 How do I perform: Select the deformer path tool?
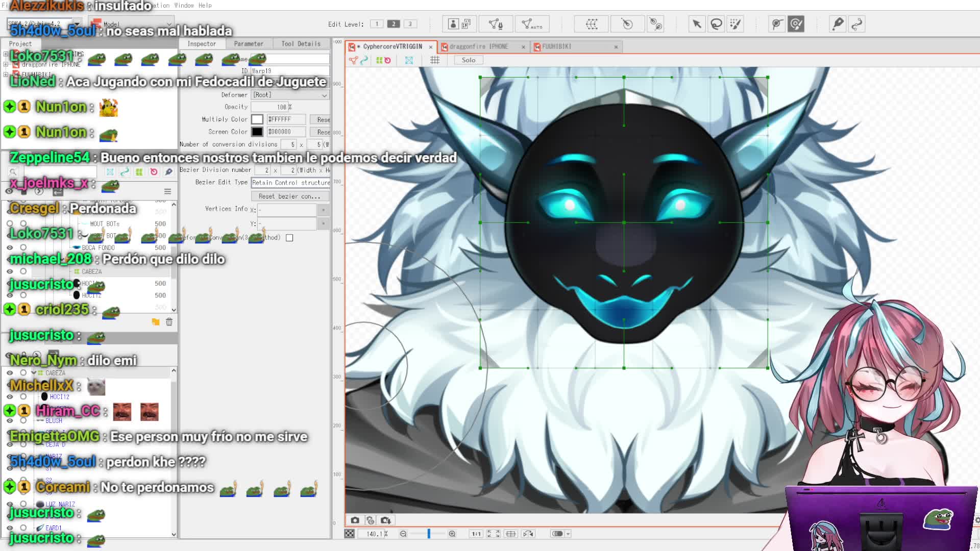(x=776, y=24)
